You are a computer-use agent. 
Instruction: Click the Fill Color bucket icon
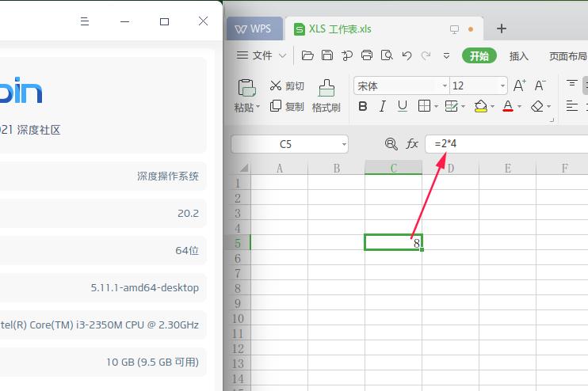(x=481, y=106)
